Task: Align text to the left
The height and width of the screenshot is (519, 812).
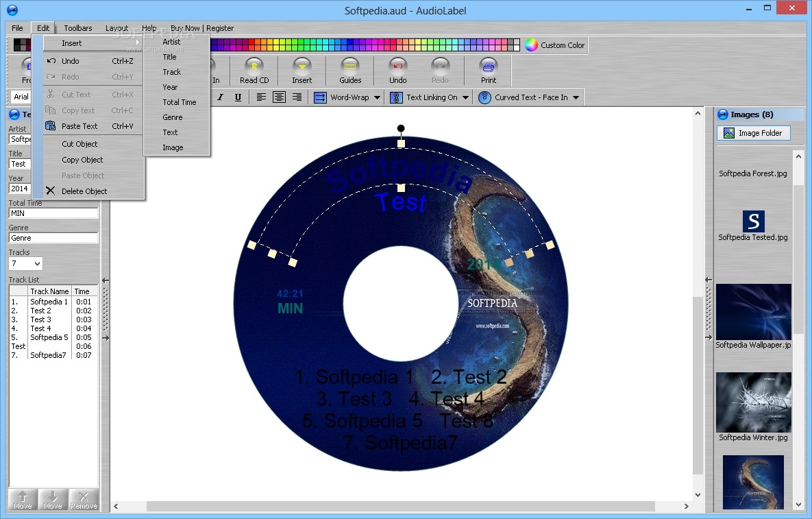Action: tap(261, 97)
